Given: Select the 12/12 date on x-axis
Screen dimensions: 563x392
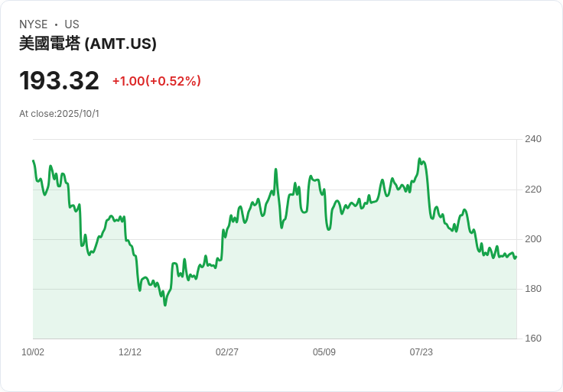Looking at the screenshot, I should pos(130,352).
